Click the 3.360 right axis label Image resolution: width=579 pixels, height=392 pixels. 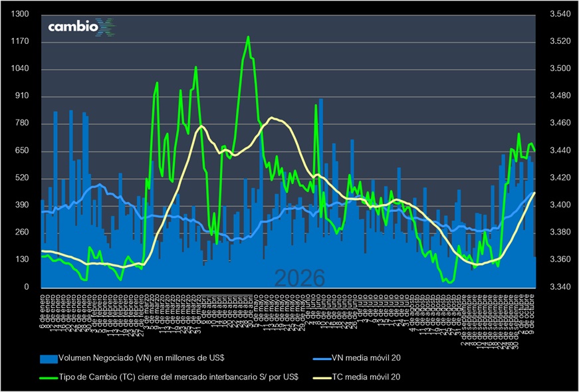[x=560, y=260]
